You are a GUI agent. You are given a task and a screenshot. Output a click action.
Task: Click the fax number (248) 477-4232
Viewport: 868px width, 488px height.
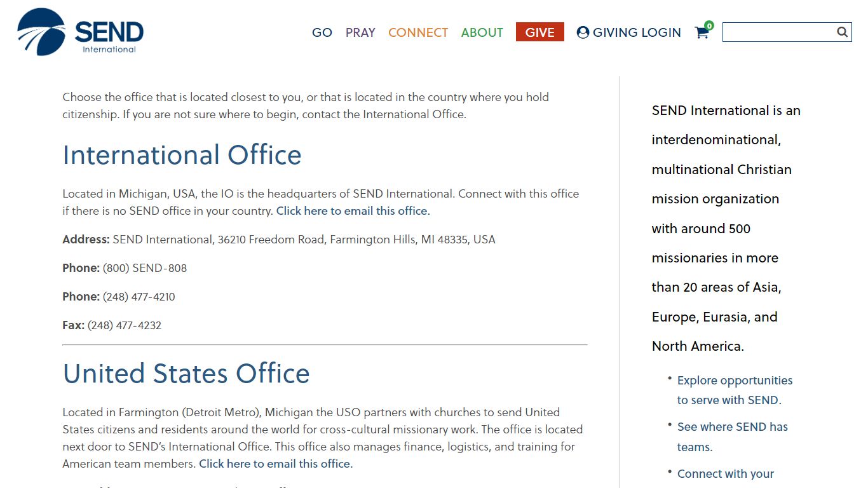pos(125,325)
